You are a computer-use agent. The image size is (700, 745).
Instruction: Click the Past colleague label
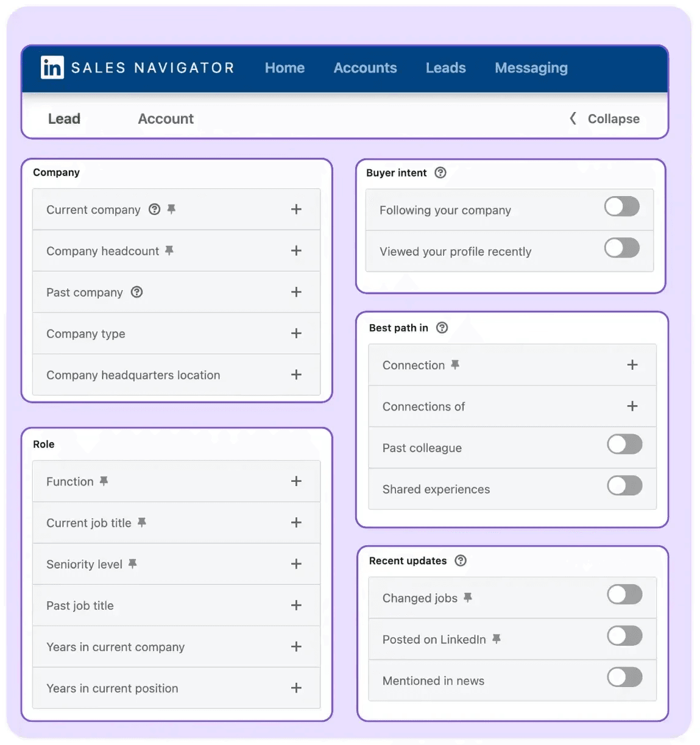422,448
